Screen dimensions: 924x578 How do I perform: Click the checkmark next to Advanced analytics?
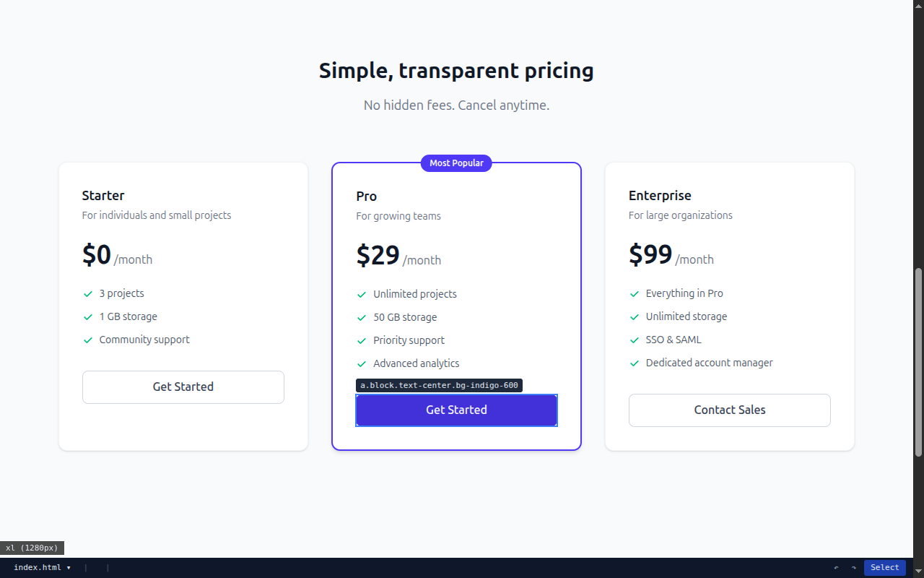tap(362, 363)
